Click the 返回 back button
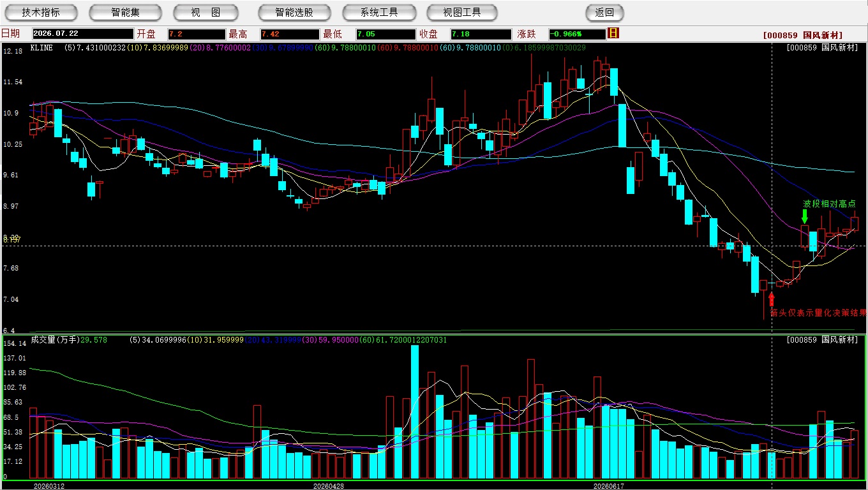Image resolution: width=868 pixels, height=490 pixels. point(604,12)
